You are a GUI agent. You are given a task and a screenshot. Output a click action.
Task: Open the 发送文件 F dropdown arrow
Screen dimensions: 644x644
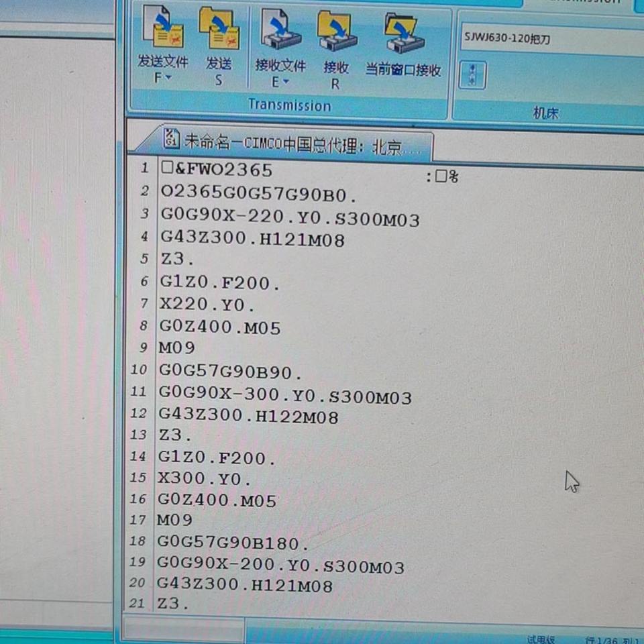coord(169,77)
